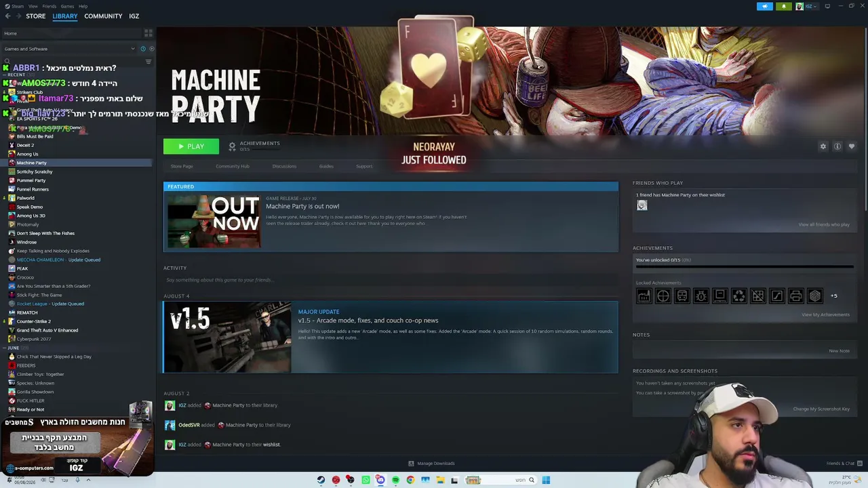Click the library search magnifier
This screenshot has width=868, height=488.
point(7,62)
